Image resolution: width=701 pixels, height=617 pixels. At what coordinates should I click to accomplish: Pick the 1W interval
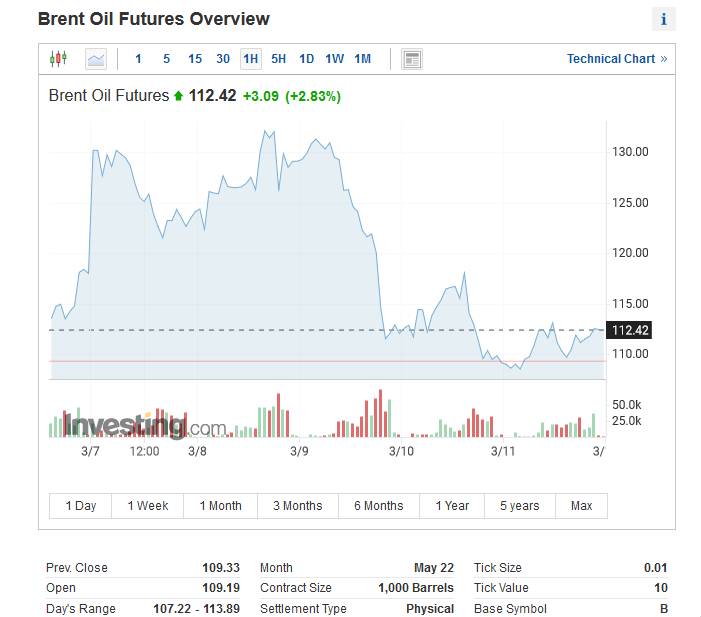click(334, 59)
